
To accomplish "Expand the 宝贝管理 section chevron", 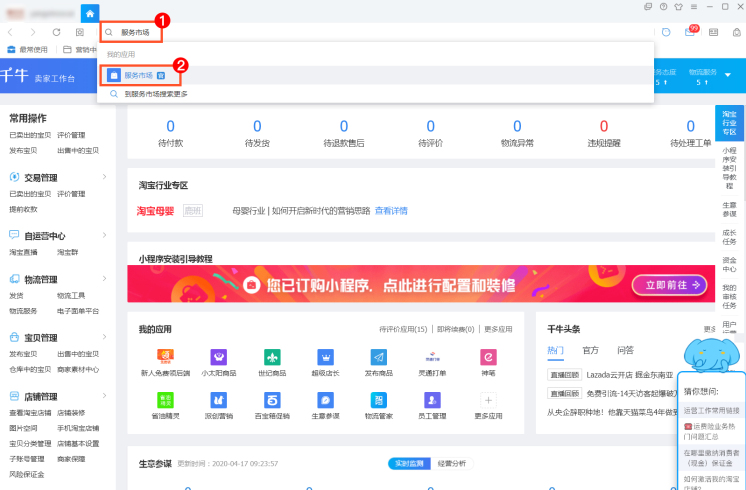I will click(x=105, y=337).
